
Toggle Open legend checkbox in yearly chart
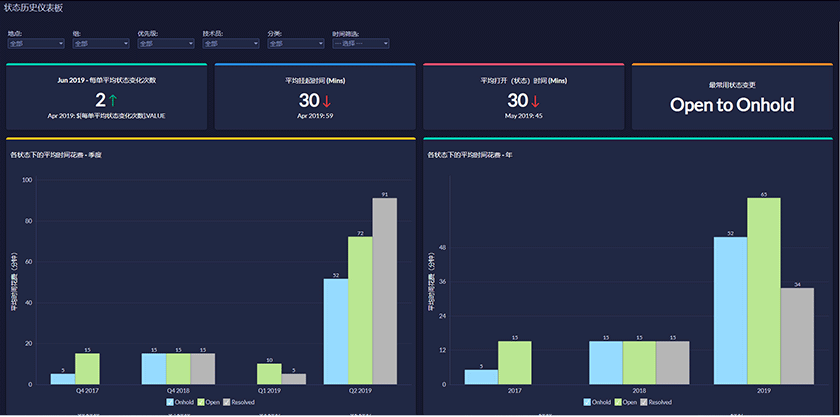coord(618,402)
